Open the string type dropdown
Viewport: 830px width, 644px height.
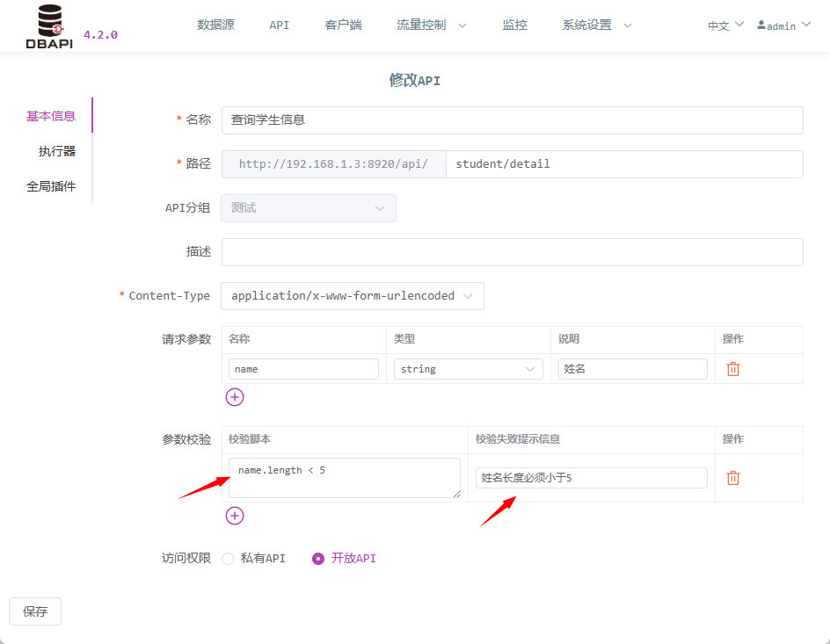click(x=469, y=369)
